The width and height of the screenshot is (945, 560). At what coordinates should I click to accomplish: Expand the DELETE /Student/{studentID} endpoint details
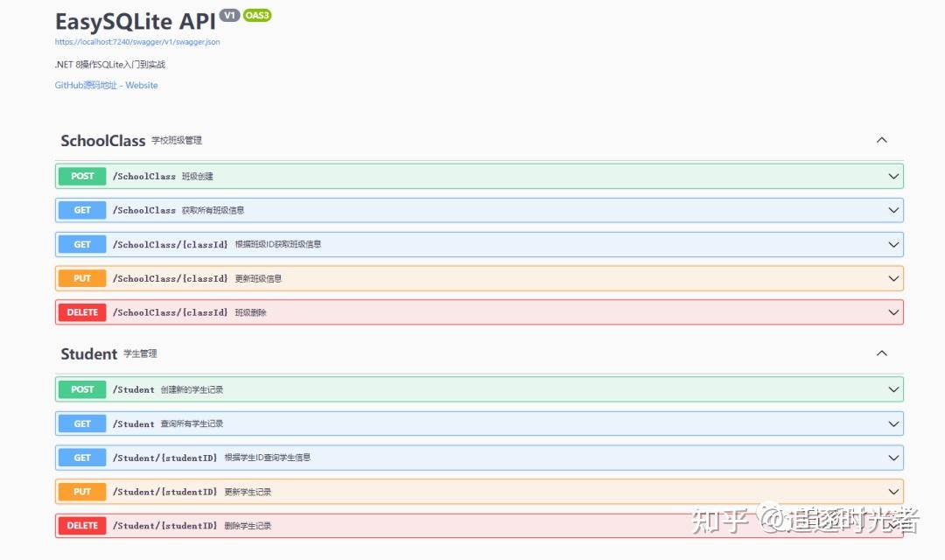893,525
